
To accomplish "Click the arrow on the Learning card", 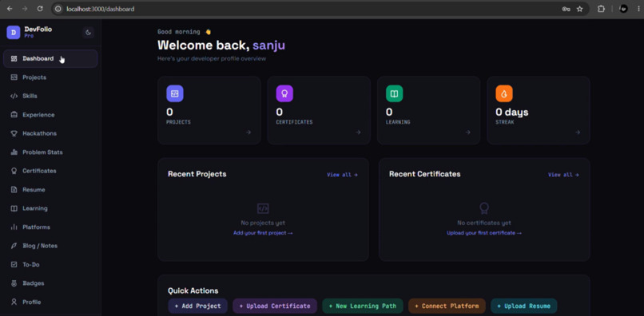I will click(x=467, y=132).
